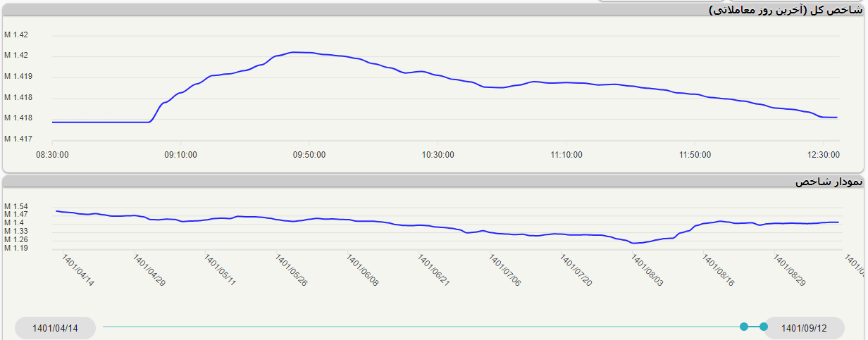Click the 08:30:00 time axis label

pos(53,154)
